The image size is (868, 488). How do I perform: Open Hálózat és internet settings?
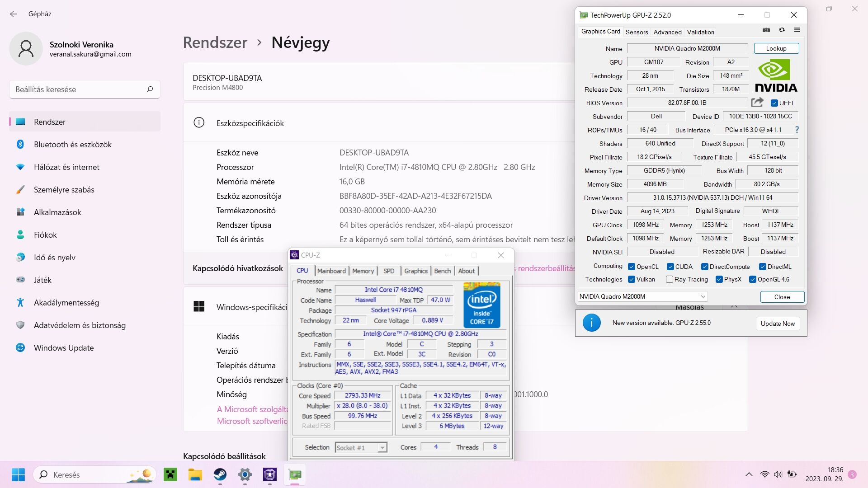[85, 167]
